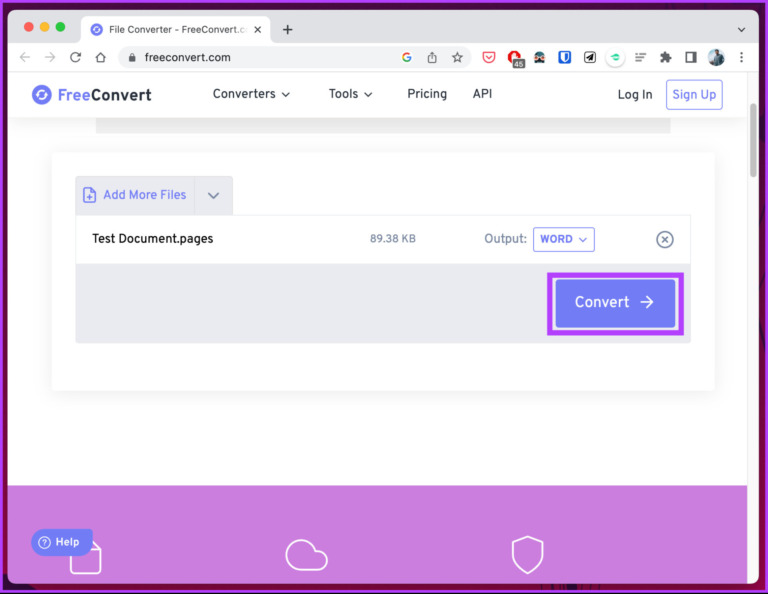Open the Bitwarden extension icon
768x594 pixels.
tap(565, 58)
